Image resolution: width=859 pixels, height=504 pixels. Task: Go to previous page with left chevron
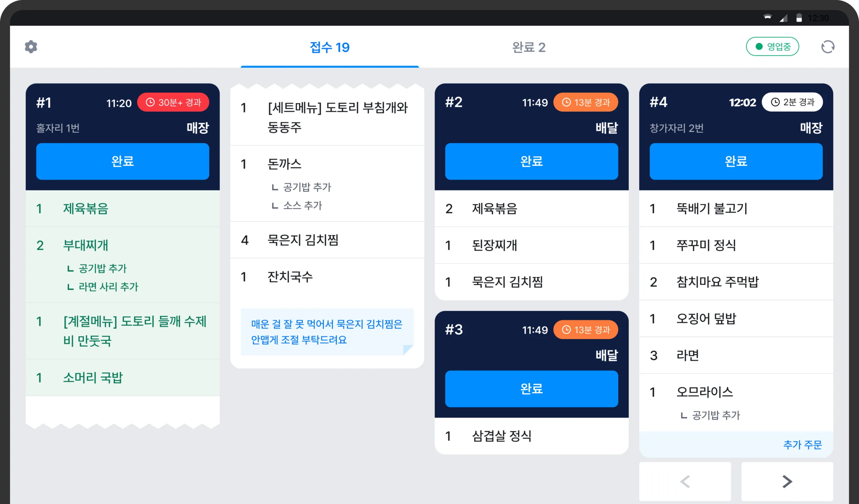point(685,481)
